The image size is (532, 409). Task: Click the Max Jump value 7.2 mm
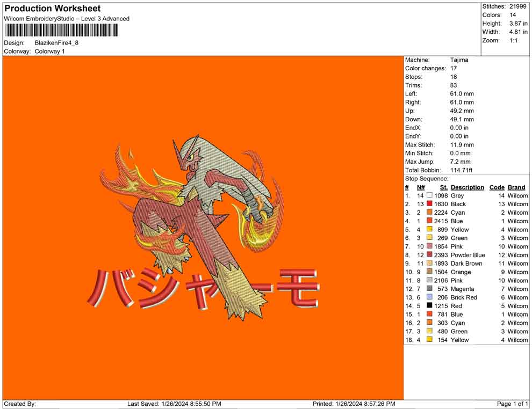(461, 162)
